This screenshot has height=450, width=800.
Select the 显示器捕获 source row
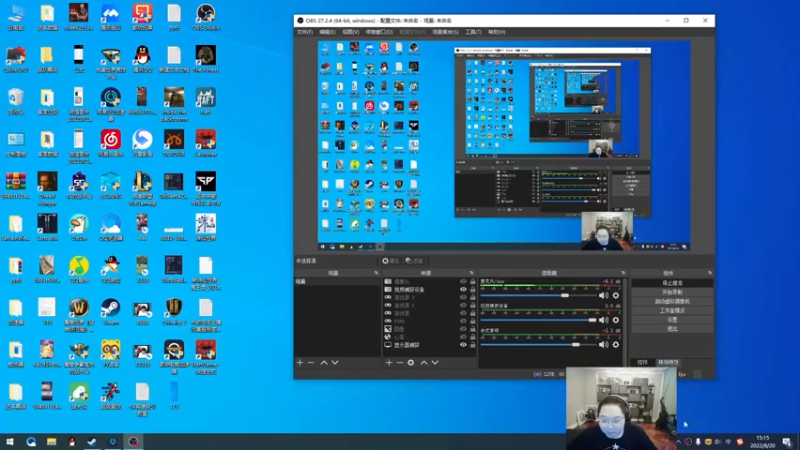(430, 345)
